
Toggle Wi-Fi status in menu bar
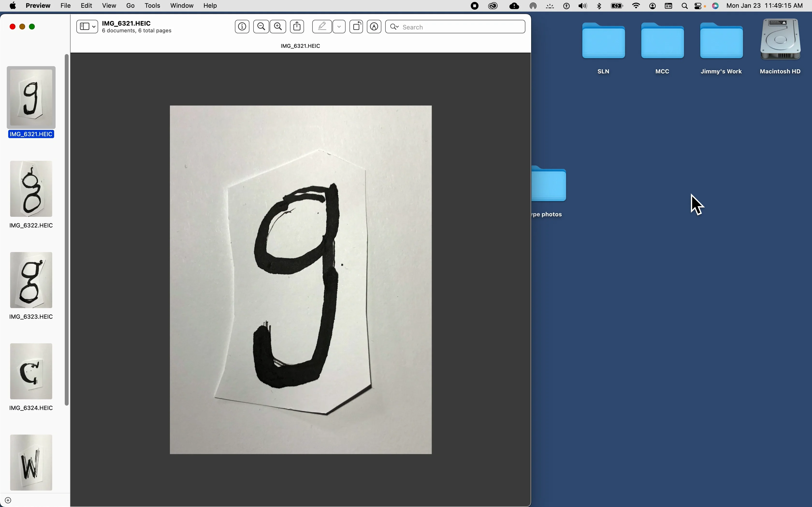pyautogui.click(x=635, y=6)
